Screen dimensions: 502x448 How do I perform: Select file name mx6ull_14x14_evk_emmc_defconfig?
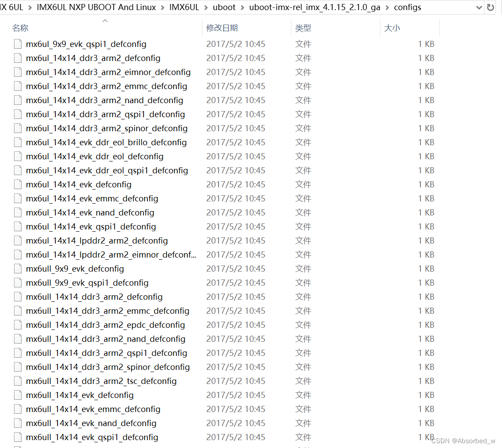click(93, 409)
